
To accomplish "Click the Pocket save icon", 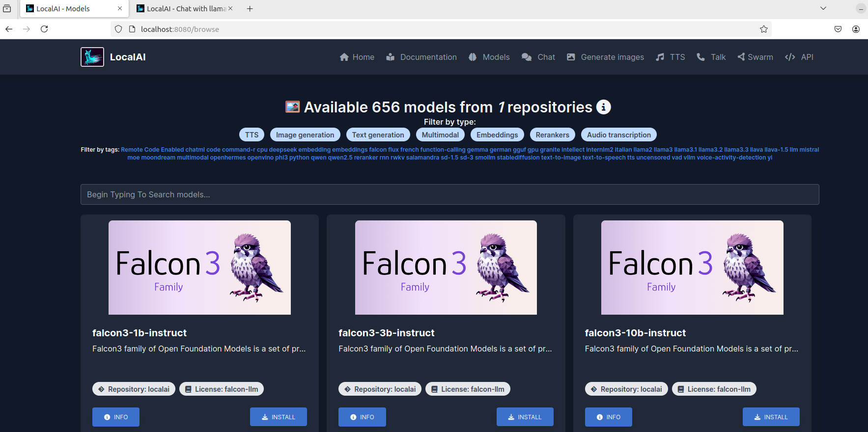I will click(838, 29).
